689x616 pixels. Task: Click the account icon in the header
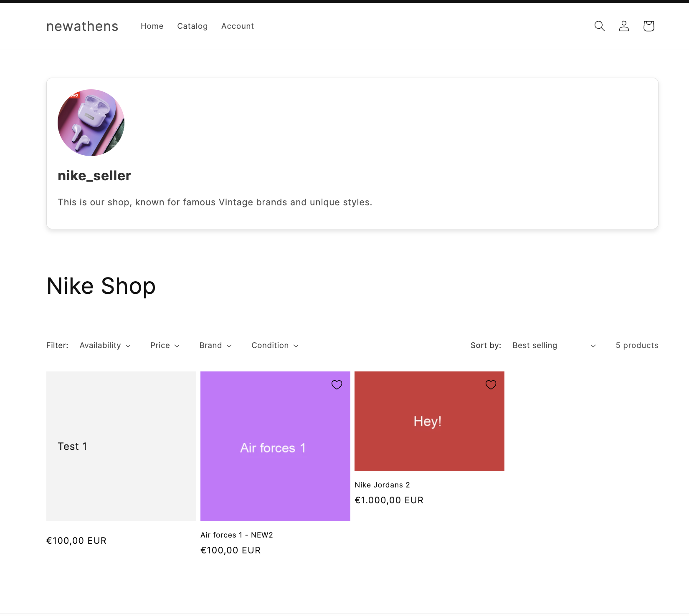click(x=623, y=26)
